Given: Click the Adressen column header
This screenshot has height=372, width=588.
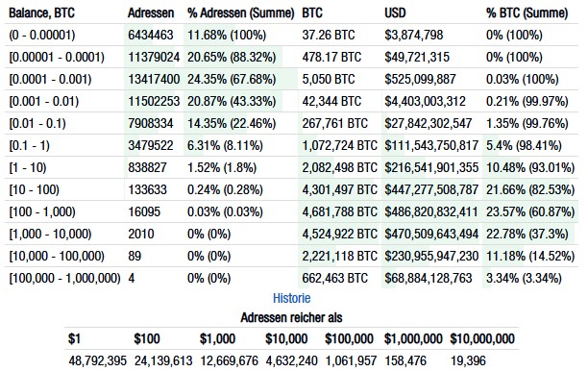Looking at the screenshot, I should [x=151, y=13].
